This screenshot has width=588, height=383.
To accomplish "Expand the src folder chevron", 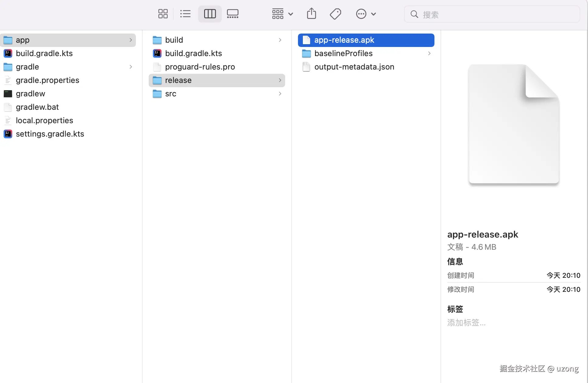I will coord(280,94).
